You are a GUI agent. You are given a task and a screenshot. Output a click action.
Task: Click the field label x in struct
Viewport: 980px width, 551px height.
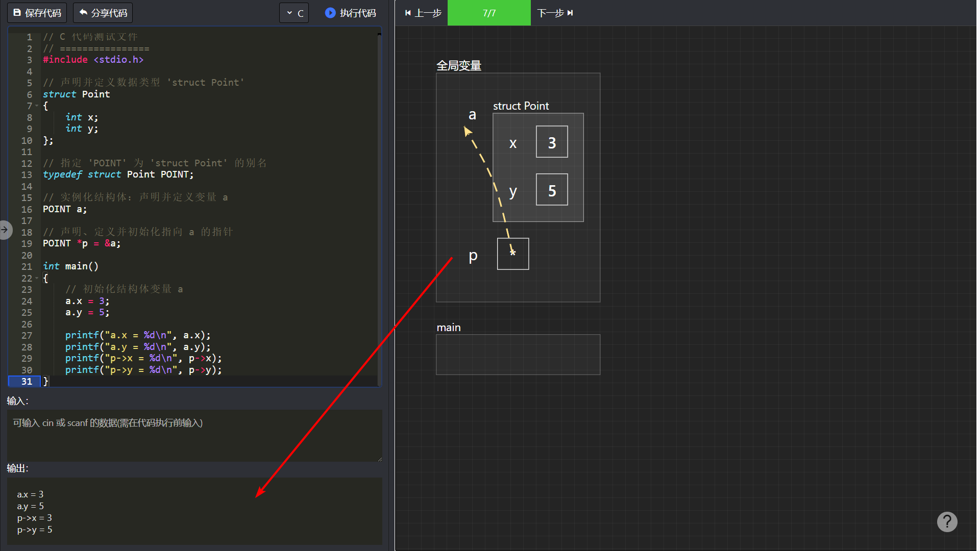click(x=513, y=143)
